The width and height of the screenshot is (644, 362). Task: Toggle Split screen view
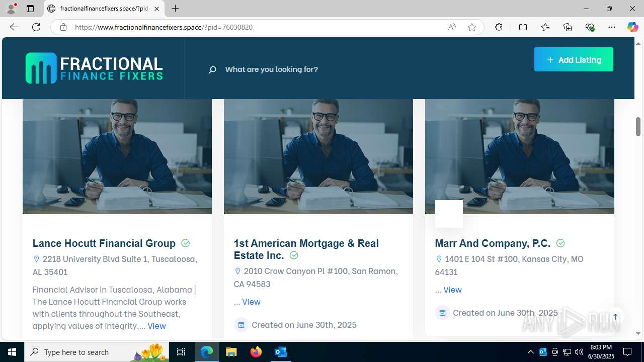click(x=523, y=27)
